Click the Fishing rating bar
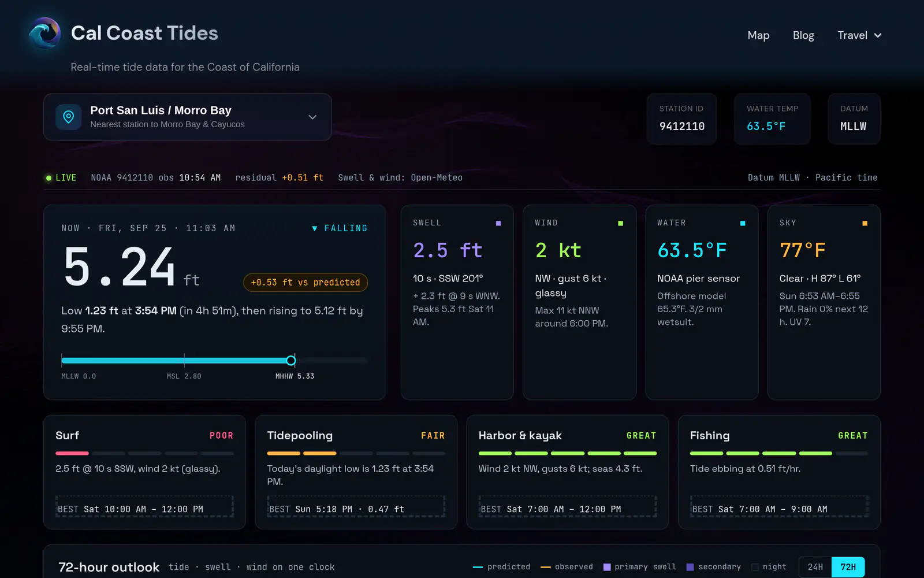 779,453
